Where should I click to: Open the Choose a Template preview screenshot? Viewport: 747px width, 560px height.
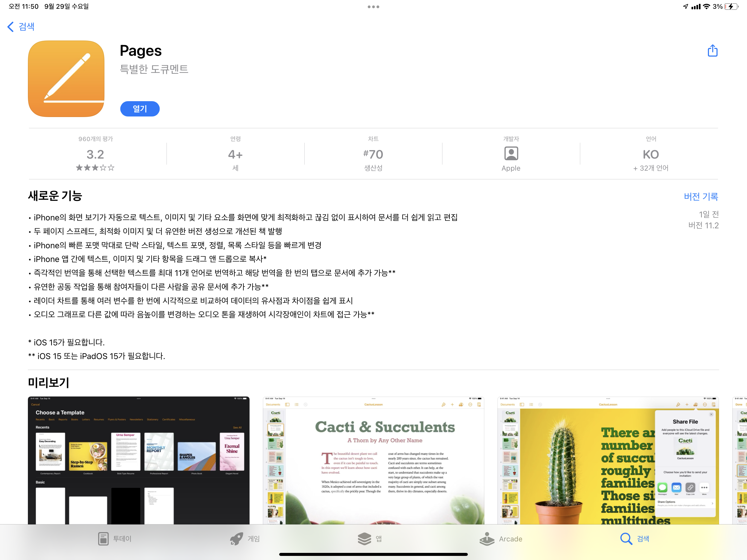pos(138,460)
